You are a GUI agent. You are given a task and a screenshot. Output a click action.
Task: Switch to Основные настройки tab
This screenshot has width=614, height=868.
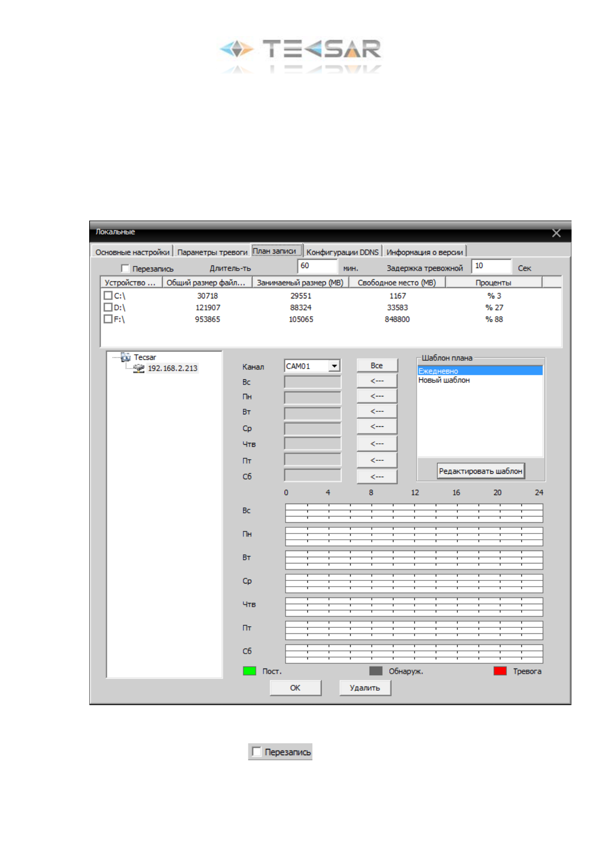pyautogui.click(x=132, y=252)
